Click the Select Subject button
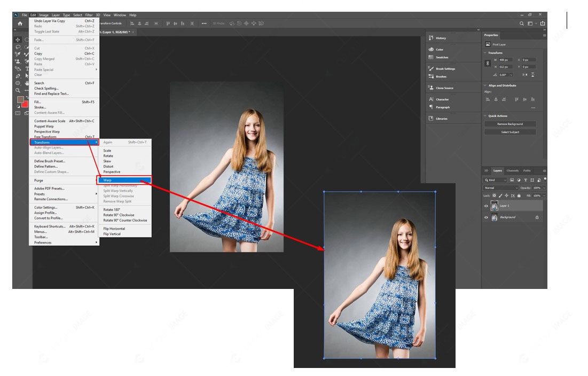Viewport: 588px width, 376px height. [510, 132]
